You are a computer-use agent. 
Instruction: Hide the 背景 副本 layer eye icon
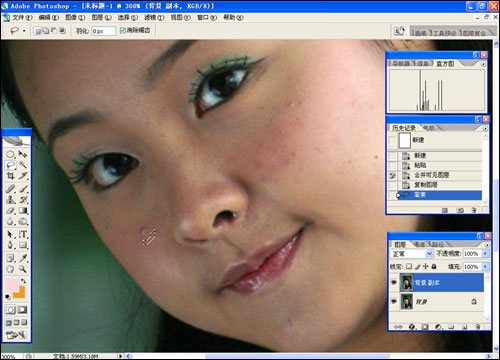(394, 283)
